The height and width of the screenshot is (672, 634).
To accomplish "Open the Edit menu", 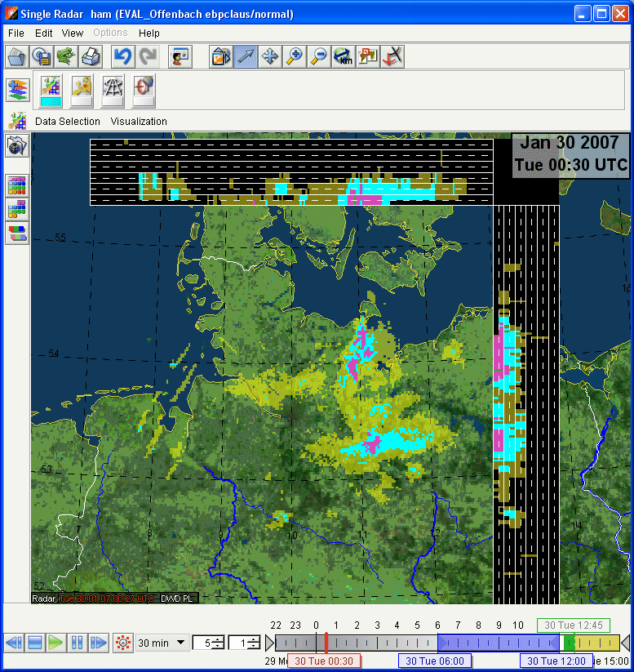I will click(x=44, y=33).
